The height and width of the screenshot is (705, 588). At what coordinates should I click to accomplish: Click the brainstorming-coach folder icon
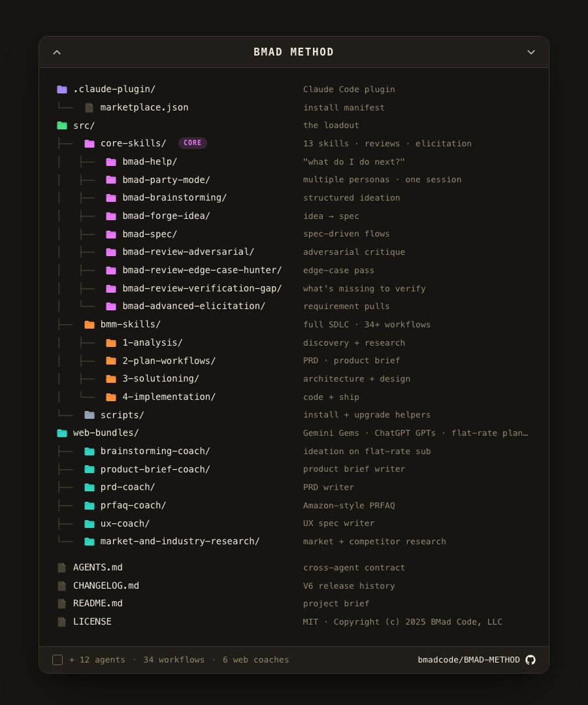(90, 451)
